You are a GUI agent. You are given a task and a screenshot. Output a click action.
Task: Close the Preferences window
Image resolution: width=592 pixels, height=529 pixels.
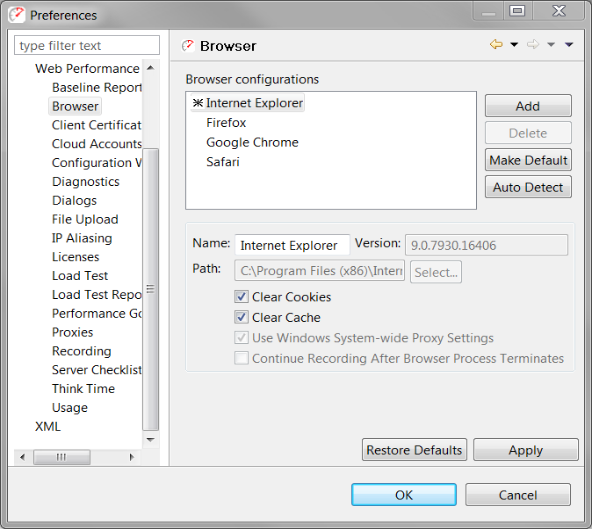click(559, 11)
